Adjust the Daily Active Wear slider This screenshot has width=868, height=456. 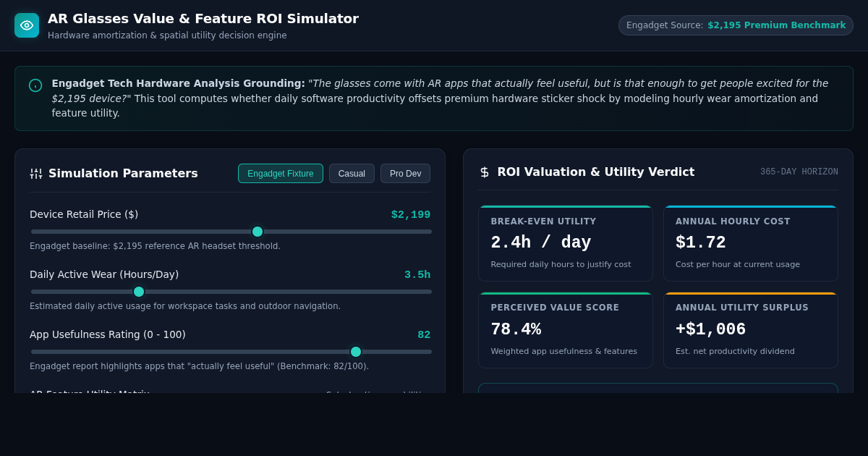coord(231,292)
